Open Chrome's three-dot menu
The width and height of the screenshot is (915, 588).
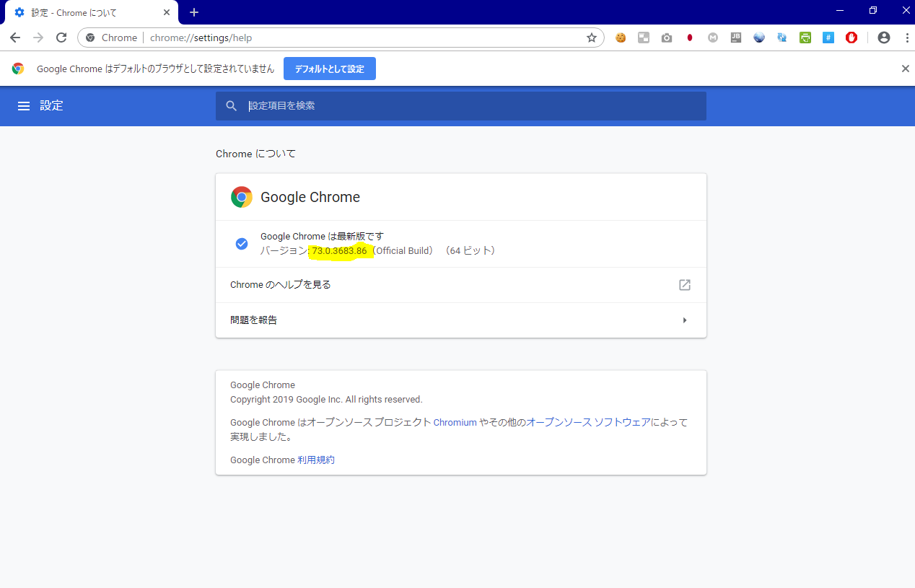click(x=906, y=38)
